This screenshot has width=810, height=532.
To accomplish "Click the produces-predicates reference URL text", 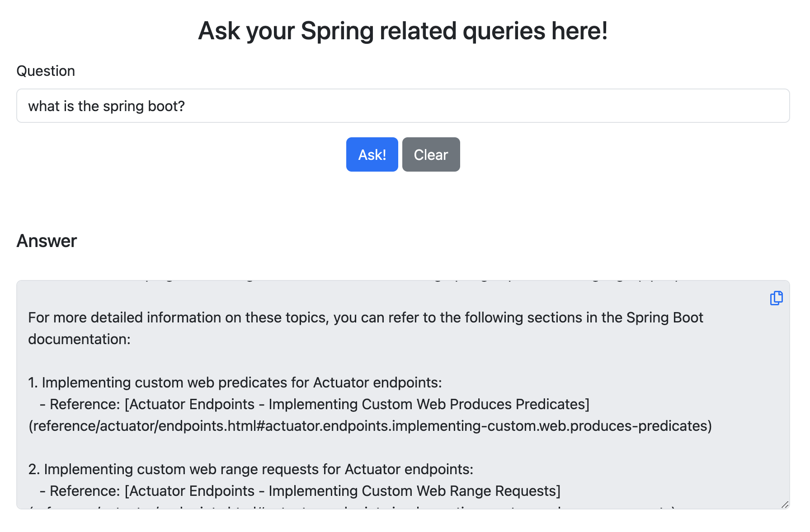I will coord(370,426).
